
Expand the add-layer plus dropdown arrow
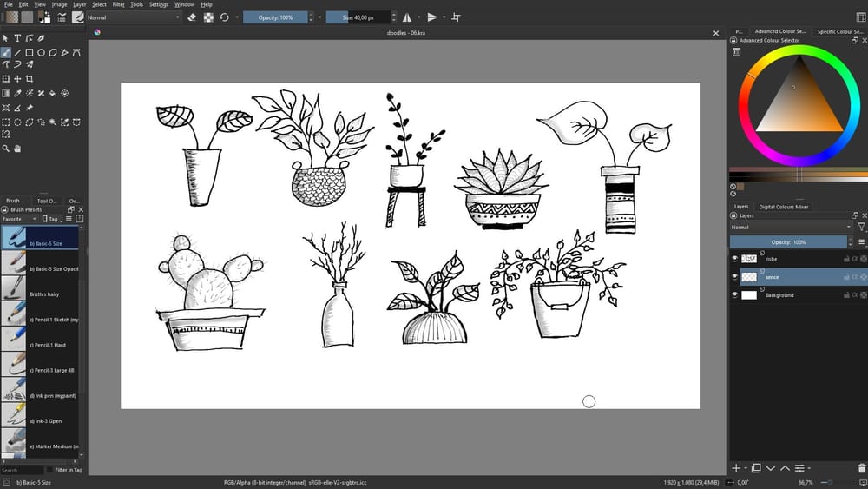click(746, 468)
